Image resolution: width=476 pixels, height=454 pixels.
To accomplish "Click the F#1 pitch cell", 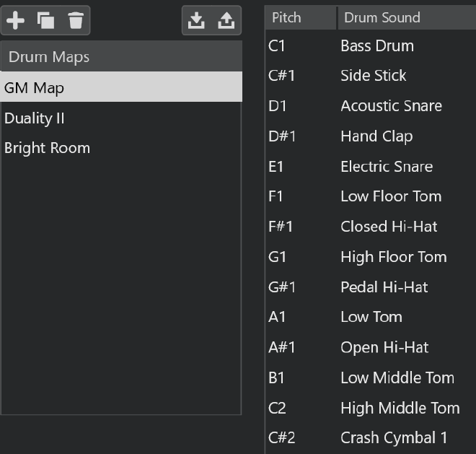I will point(281,227).
